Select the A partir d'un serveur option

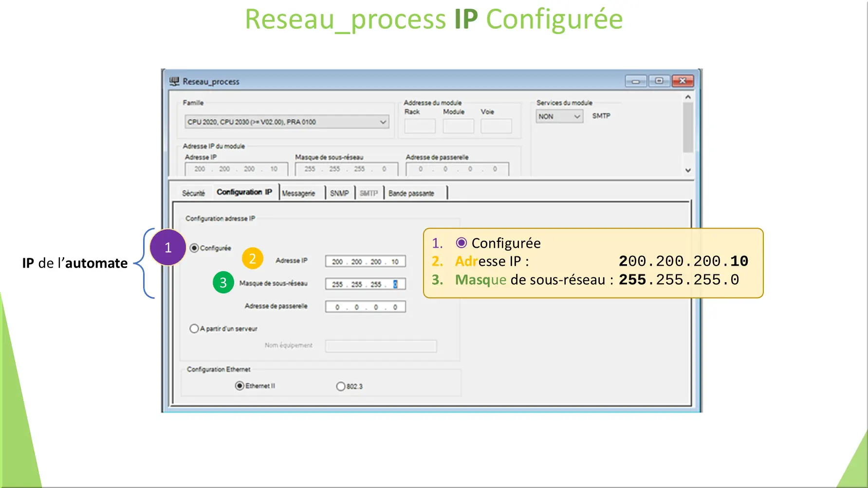[x=193, y=328]
